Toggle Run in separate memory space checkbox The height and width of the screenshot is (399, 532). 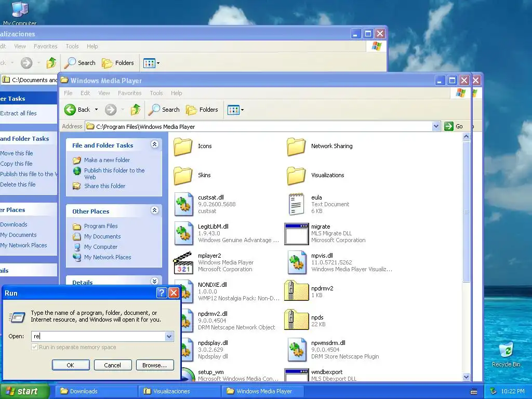point(35,347)
